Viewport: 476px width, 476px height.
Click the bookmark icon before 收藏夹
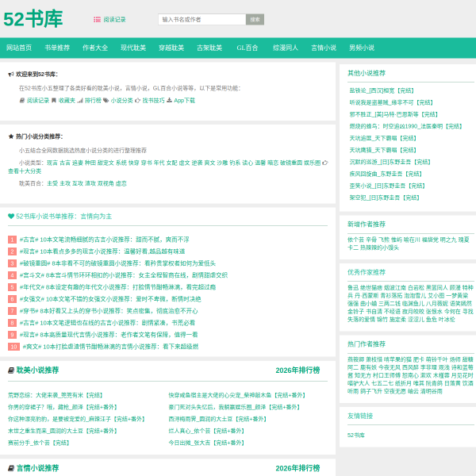pos(54,101)
